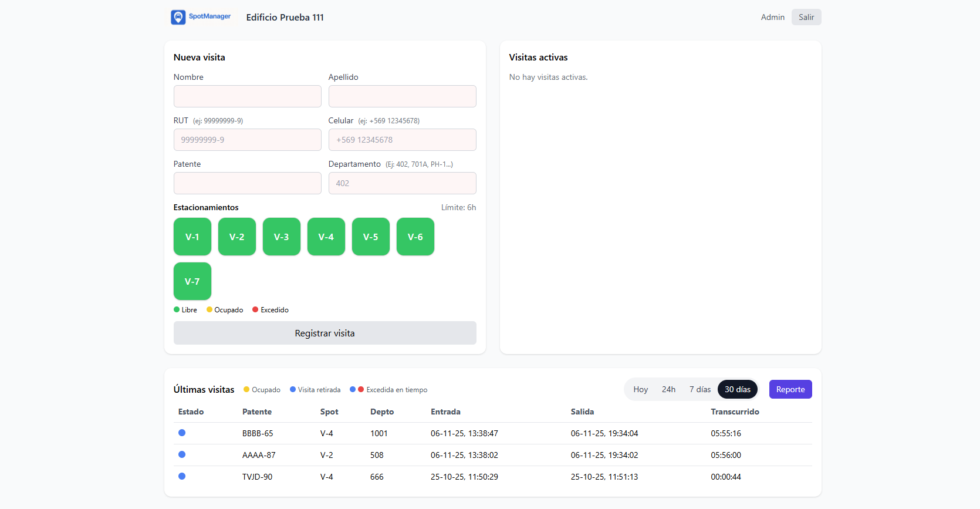Pick parking spot V-7
The image size is (980, 509).
point(192,281)
